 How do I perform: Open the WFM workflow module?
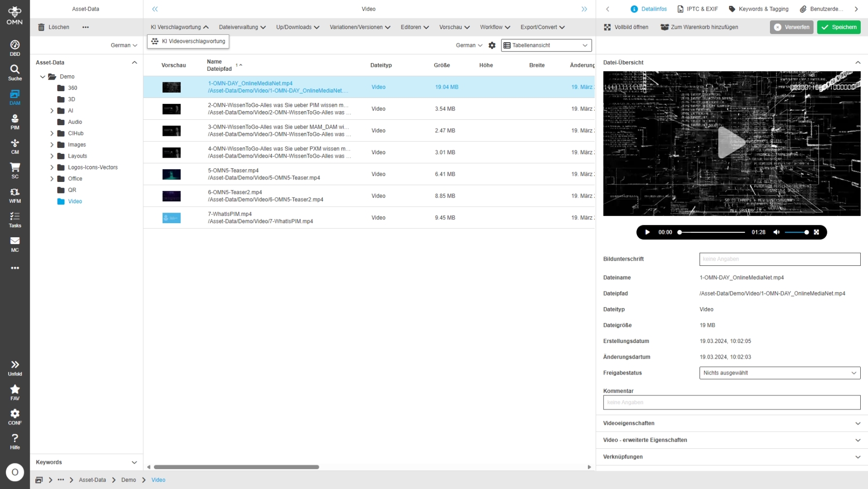[15, 195]
